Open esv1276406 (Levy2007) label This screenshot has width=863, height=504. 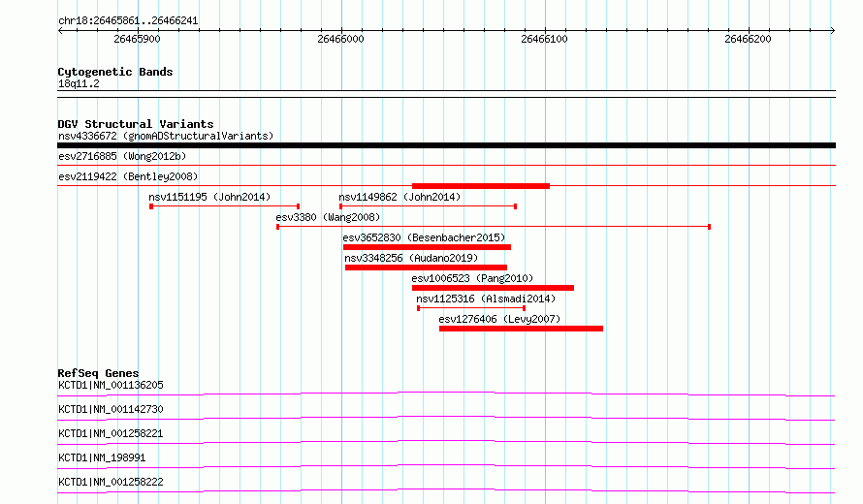pos(499,319)
